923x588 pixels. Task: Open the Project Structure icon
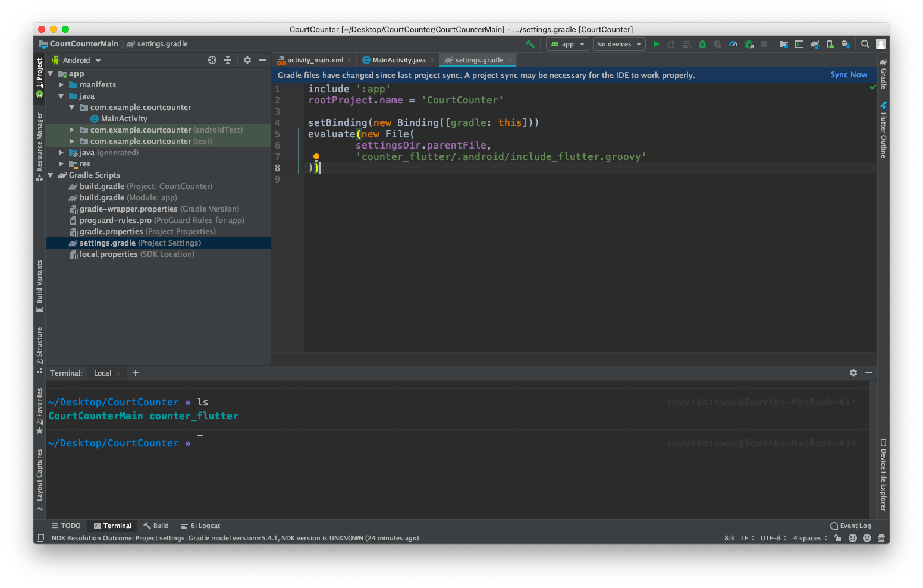[x=784, y=44]
